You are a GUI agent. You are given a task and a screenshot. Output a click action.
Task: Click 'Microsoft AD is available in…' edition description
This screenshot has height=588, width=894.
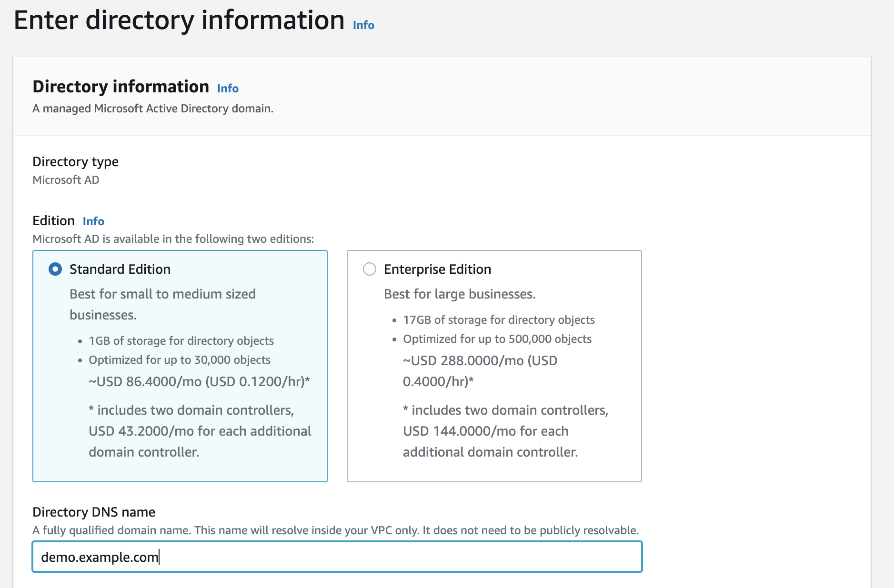click(173, 239)
